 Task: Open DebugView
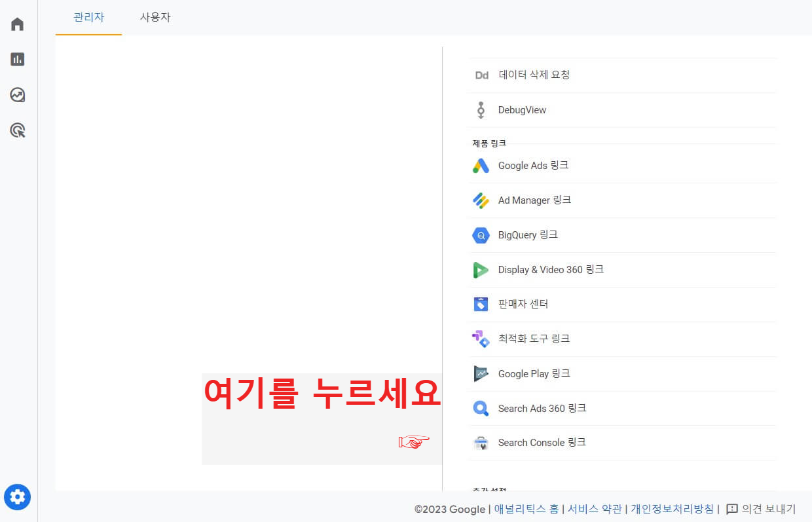522,109
